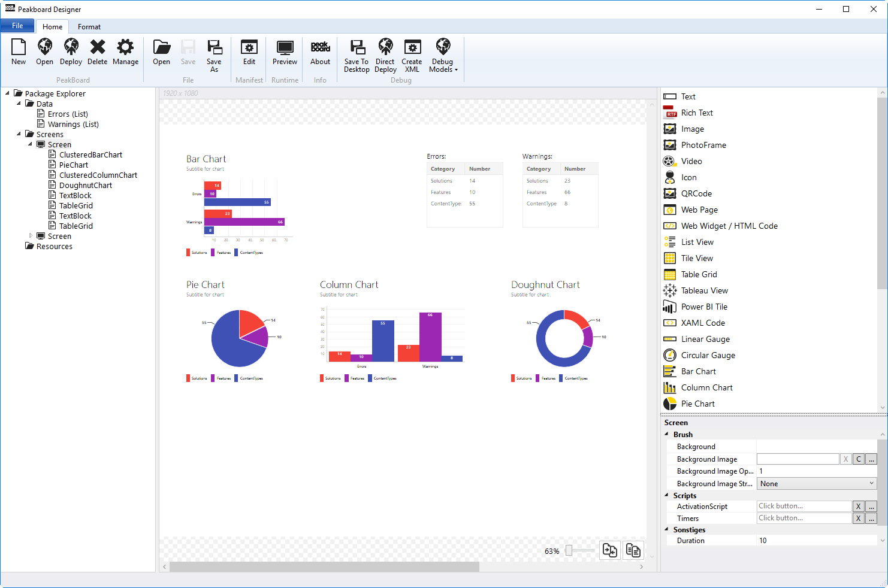Select DoughnutChart in the Package Explorer
888x588 pixels.
85,185
